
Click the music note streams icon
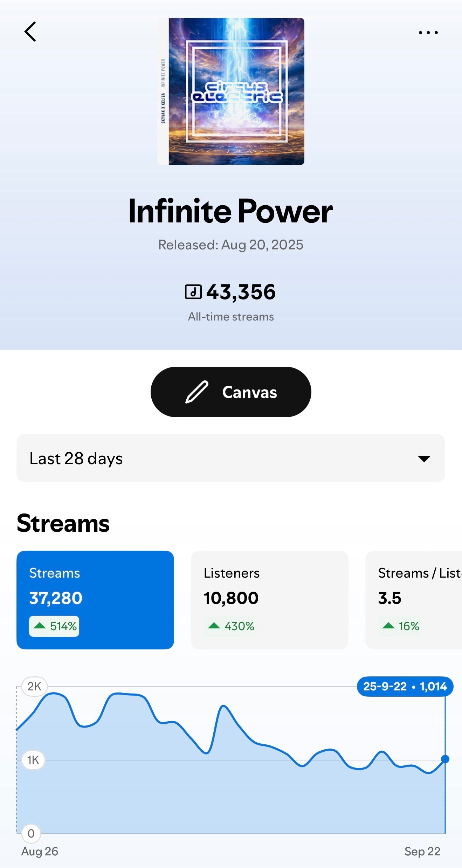tap(193, 292)
